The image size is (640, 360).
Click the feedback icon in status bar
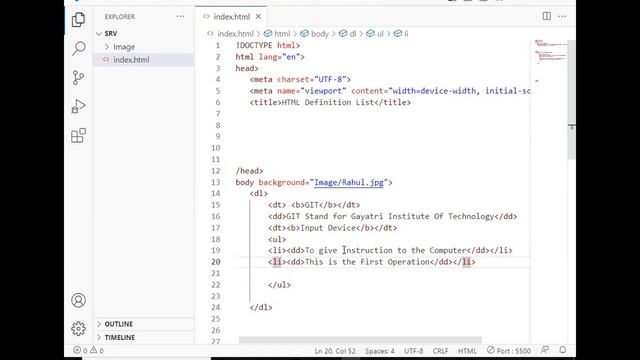545,350
